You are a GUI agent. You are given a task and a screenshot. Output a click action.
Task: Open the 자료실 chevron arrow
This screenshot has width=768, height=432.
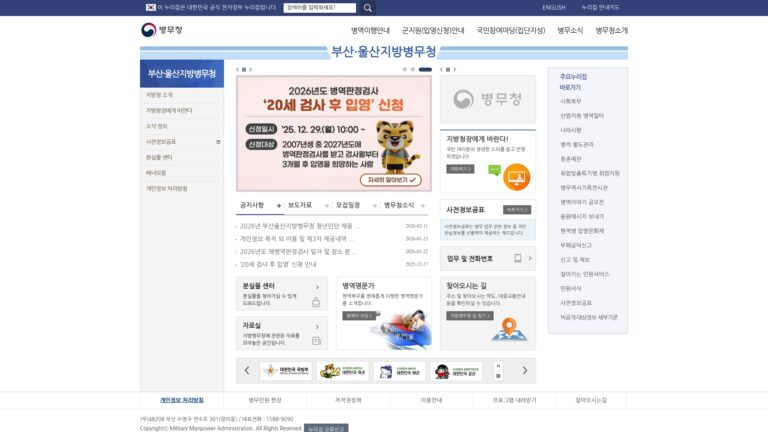click(x=317, y=327)
